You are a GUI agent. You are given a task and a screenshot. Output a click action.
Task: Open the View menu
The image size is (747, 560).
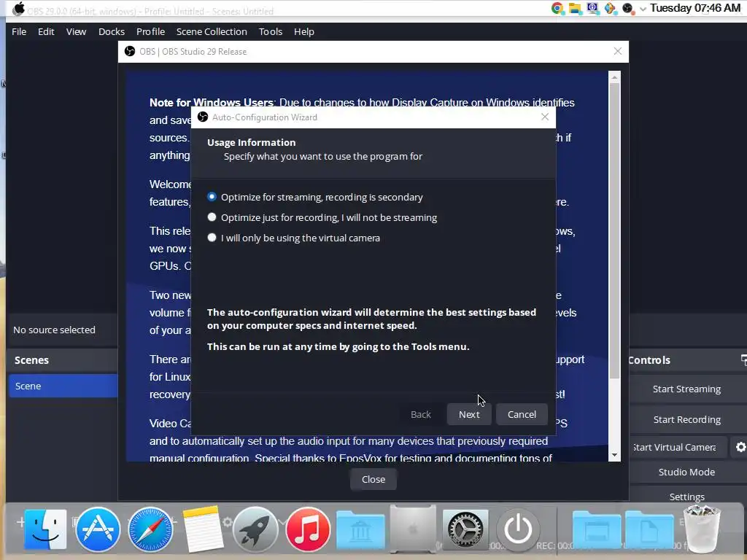[x=76, y=31]
